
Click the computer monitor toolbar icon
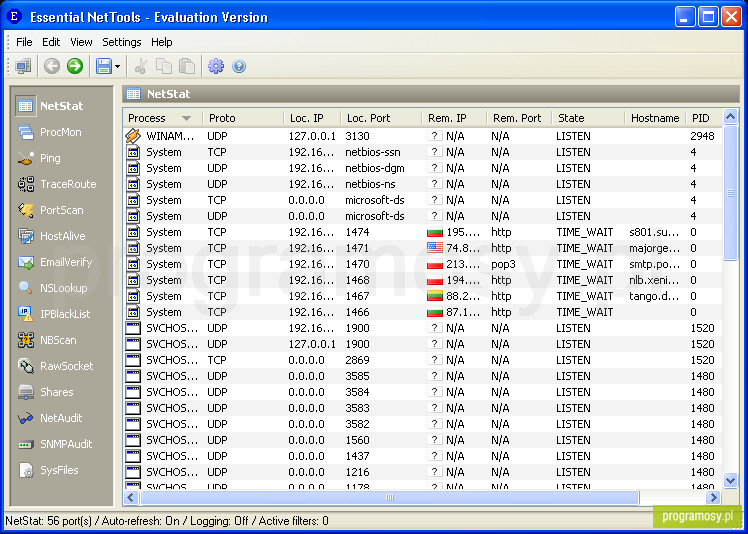click(x=23, y=66)
